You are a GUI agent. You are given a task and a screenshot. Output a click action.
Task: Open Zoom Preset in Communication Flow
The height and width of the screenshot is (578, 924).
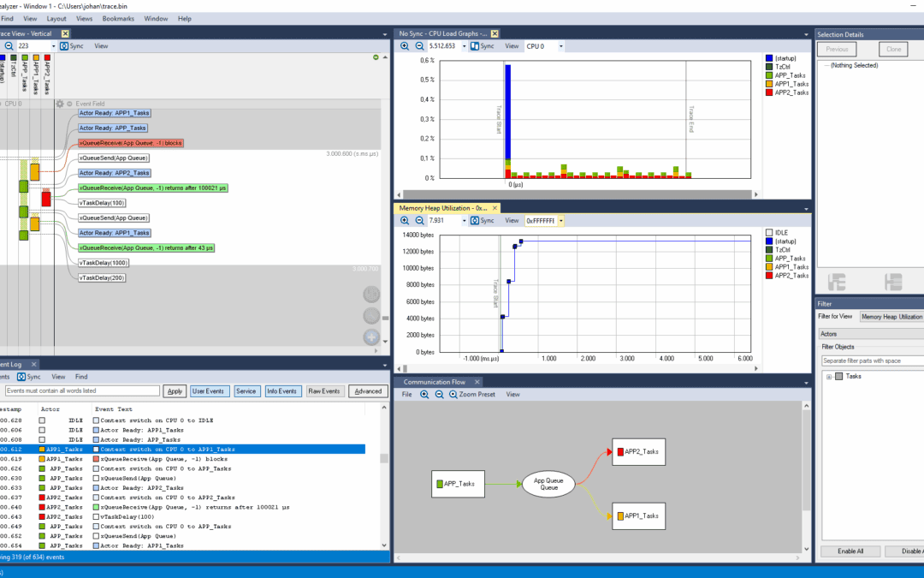[472, 395]
